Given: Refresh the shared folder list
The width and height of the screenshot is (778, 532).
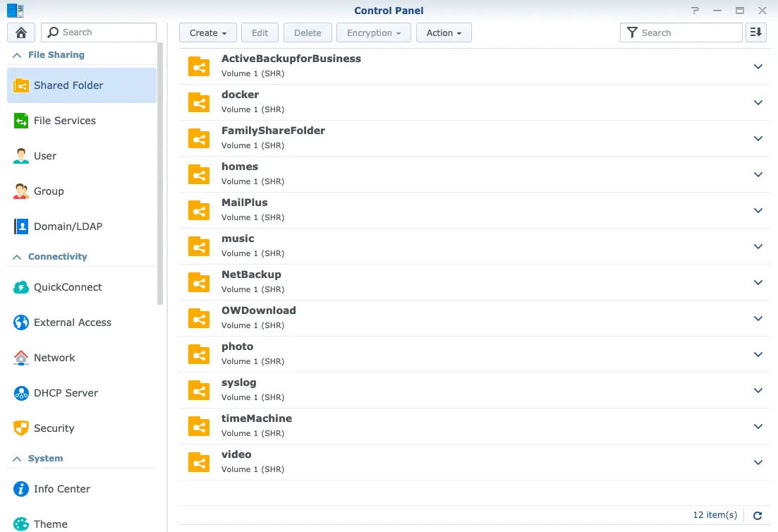Looking at the screenshot, I should [x=758, y=516].
